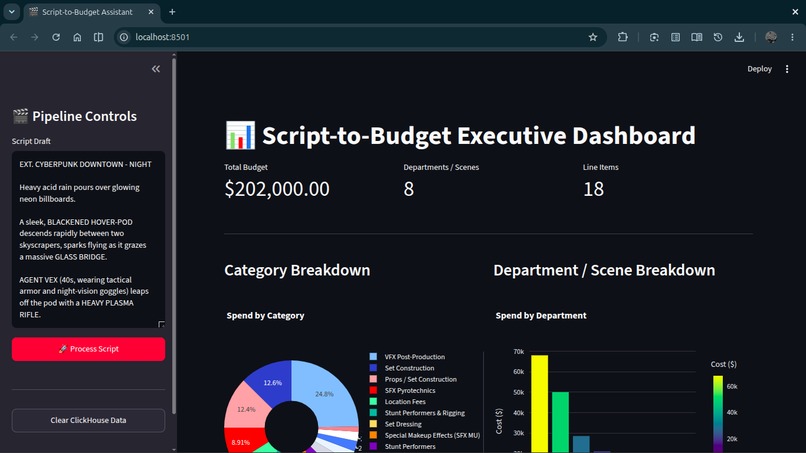Reload the page with the refresh icon

tap(56, 37)
